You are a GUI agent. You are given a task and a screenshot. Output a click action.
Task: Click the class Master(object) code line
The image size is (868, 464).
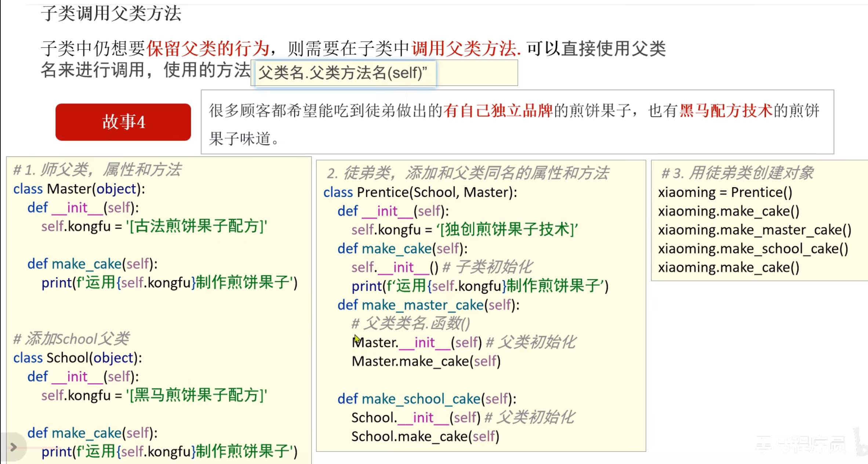(x=79, y=189)
